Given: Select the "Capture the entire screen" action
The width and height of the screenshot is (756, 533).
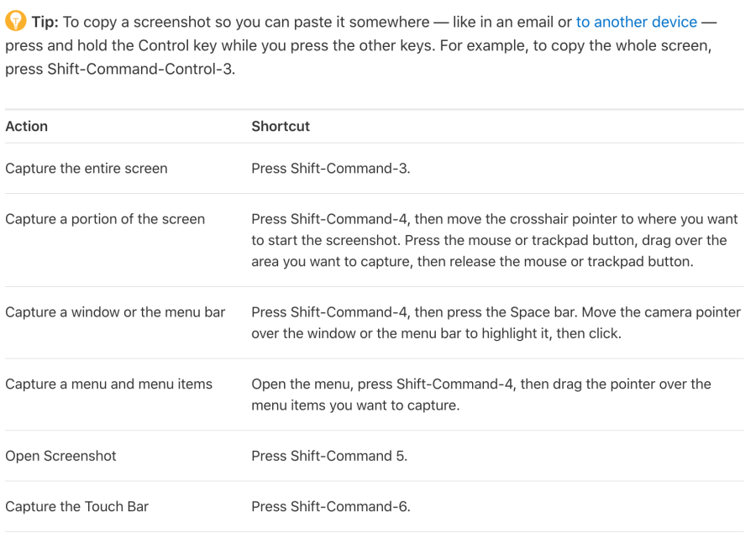Looking at the screenshot, I should (87, 168).
